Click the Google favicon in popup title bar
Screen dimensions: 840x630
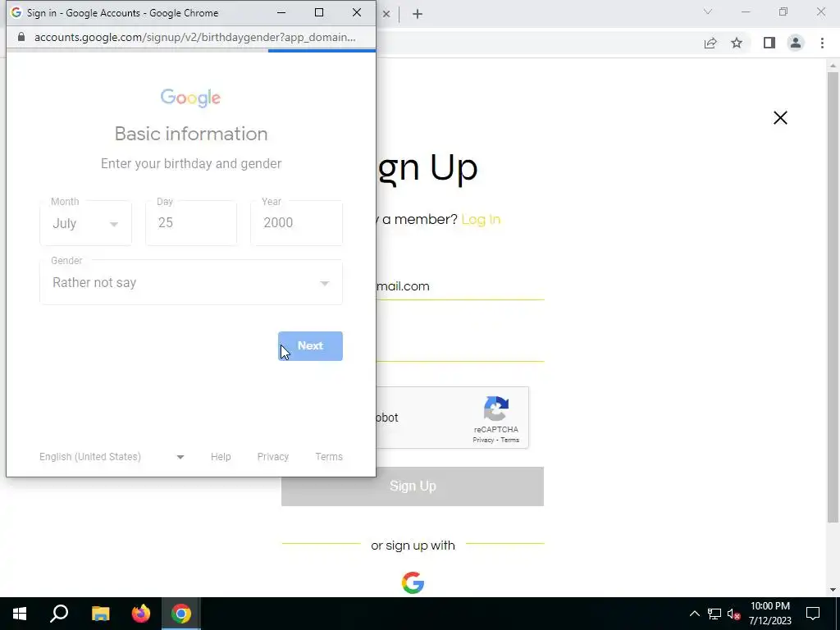tap(16, 12)
